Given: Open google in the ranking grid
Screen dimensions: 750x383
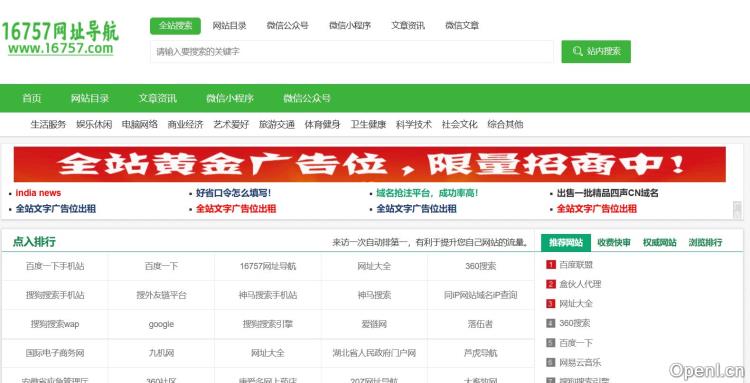Looking at the screenshot, I should click(x=161, y=325).
